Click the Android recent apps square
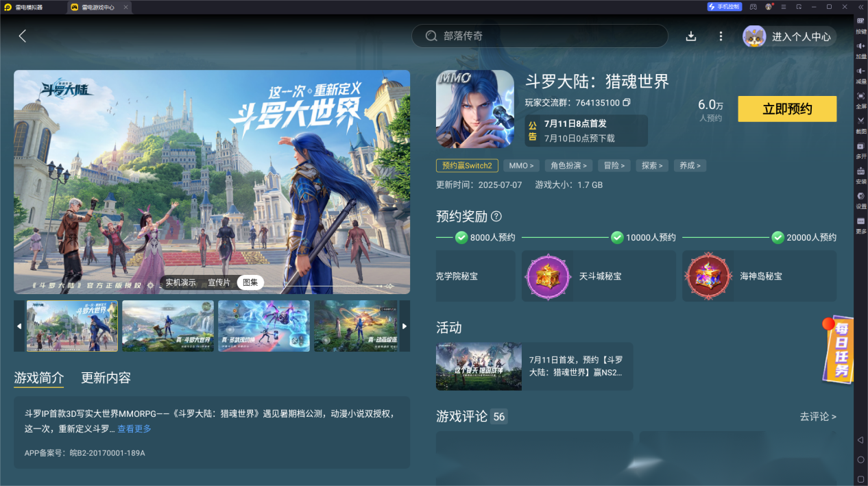The image size is (868, 486). tap(860, 478)
